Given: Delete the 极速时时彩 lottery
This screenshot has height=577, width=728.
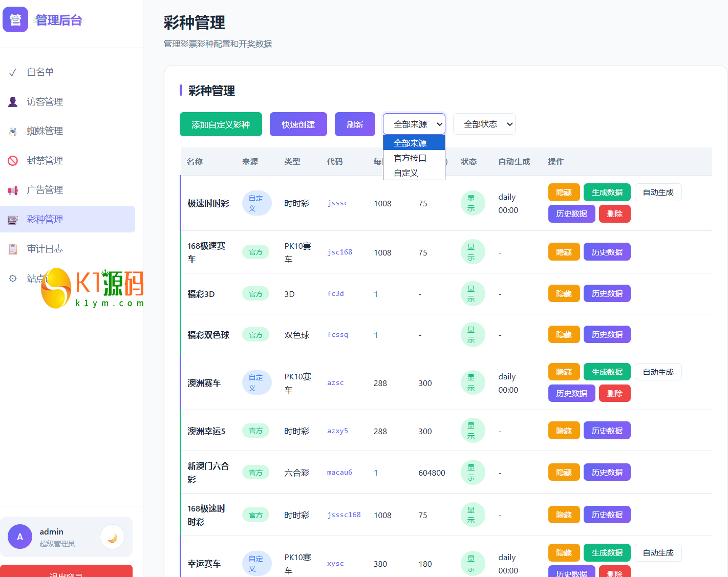Looking at the screenshot, I should pos(615,214).
